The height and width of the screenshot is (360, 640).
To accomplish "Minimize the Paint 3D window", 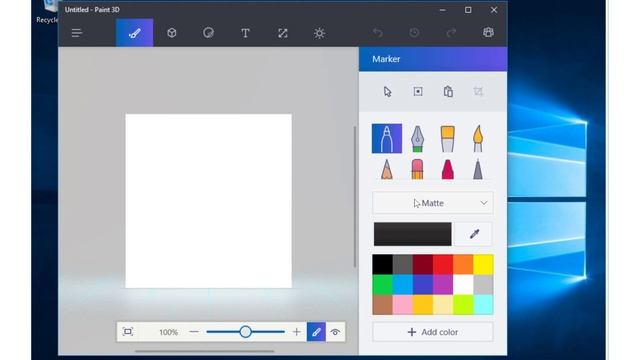I will (442, 10).
